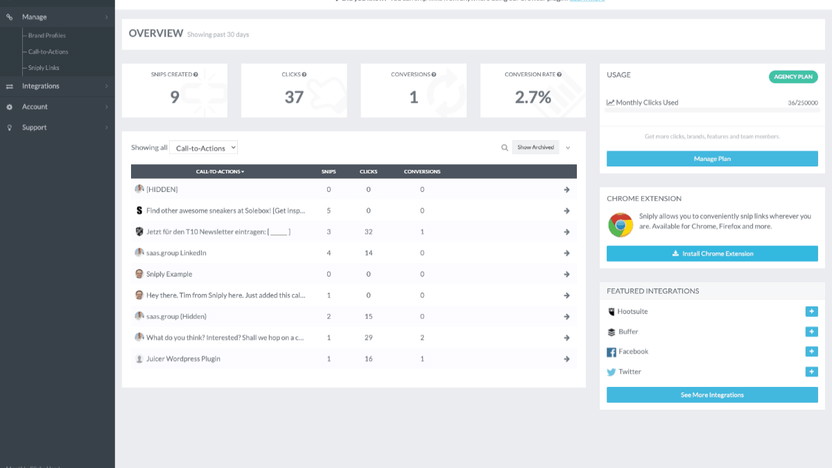Open arrow for Juicer Wordpress Plugin row
This screenshot has height=468, width=832.
click(x=567, y=359)
